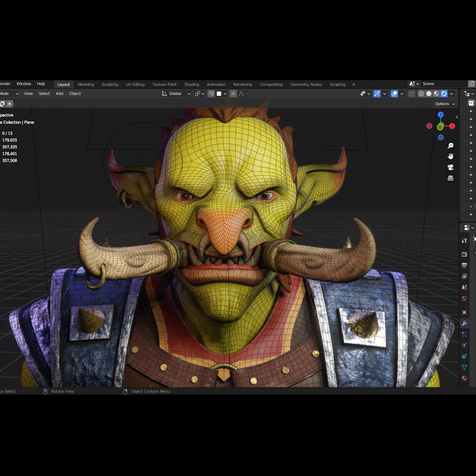
Task: Click the white brush color swatch in header
Action: [219, 94]
